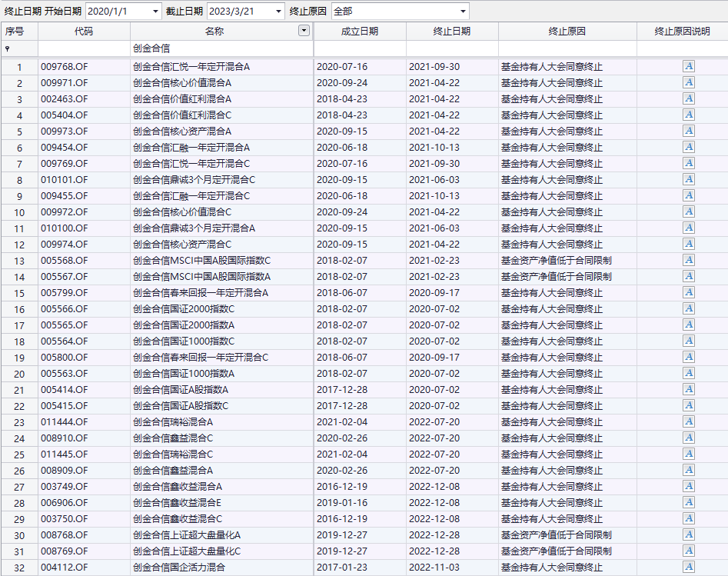Open termination note icon for 009455.OF
This screenshot has width=728, height=576.
(x=689, y=195)
